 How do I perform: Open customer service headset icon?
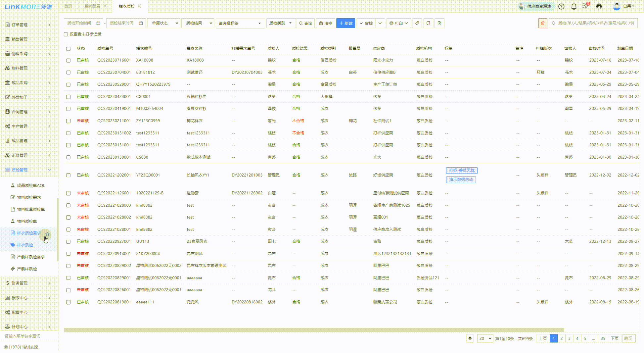pyautogui.click(x=599, y=6)
